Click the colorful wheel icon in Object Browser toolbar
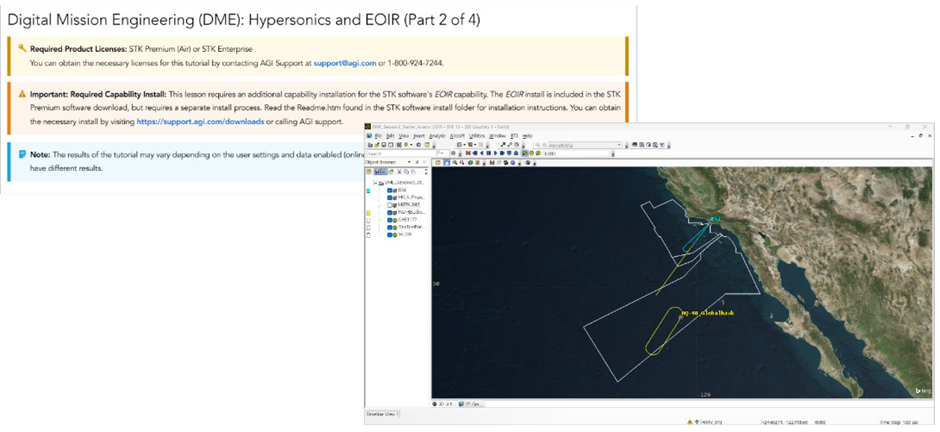The image size is (940, 432). click(377, 171)
